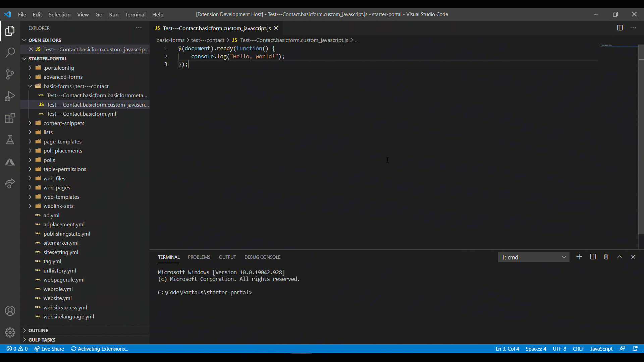Click Live Share in the status bar
644x362 pixels.
click(x=49, y=349)
